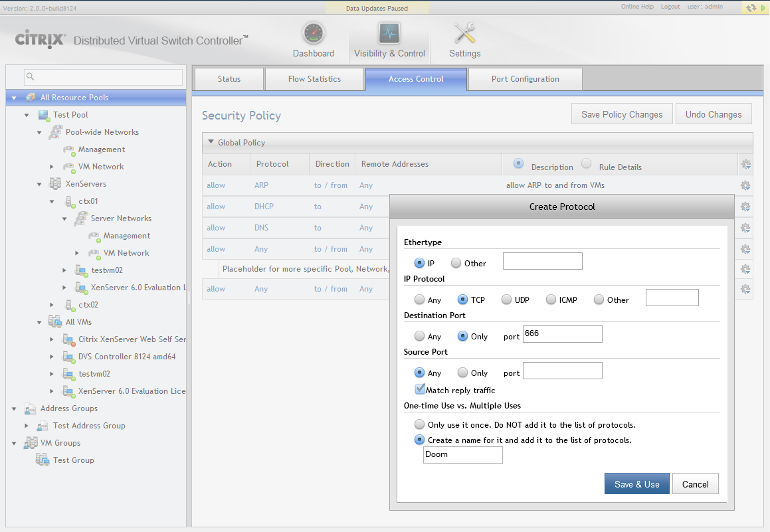Viewport: 770px width, 532px height.
Task: Click the search magnifier icon
Action: pos(31,76)
